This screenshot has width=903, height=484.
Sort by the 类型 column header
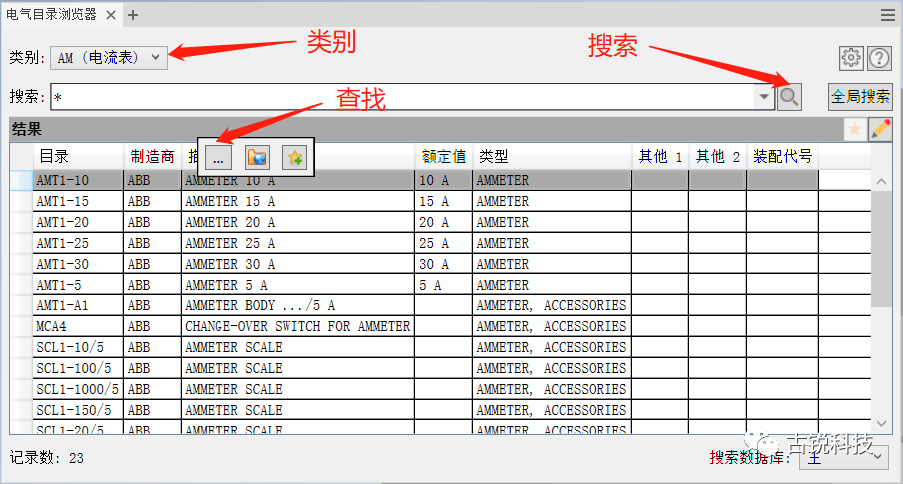(x=552, y=156)
